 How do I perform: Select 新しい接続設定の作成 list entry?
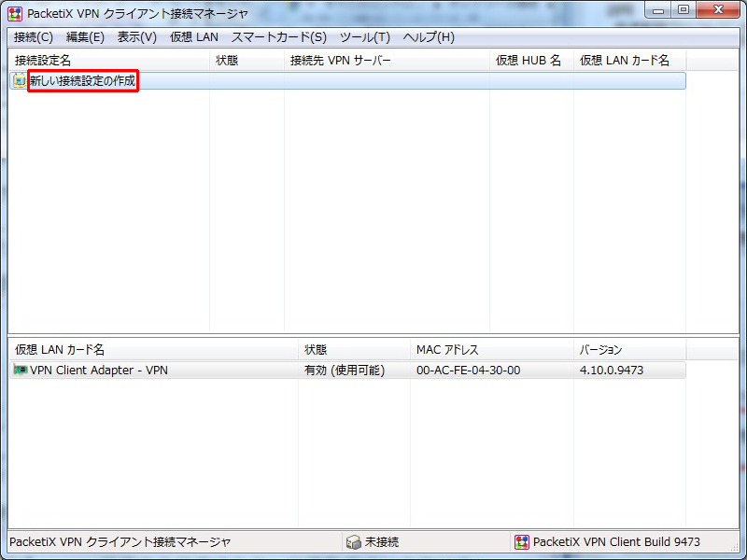coord(83,81)
